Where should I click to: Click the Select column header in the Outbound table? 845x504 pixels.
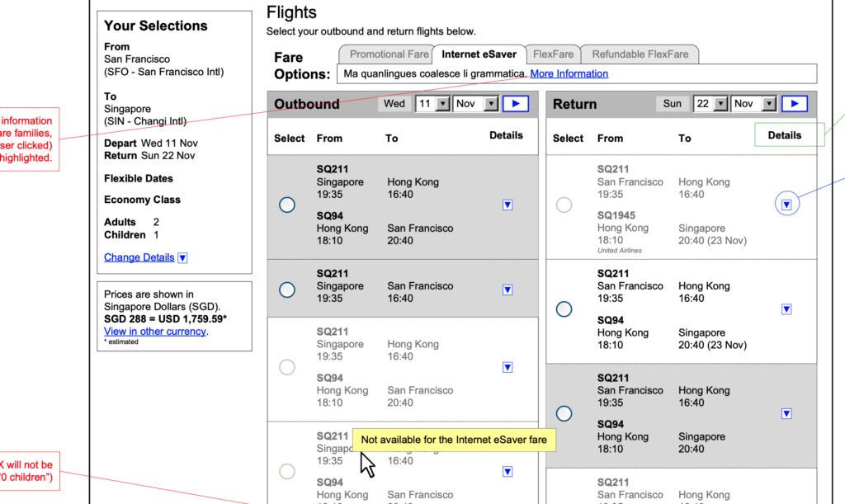(x=290, y=139)
